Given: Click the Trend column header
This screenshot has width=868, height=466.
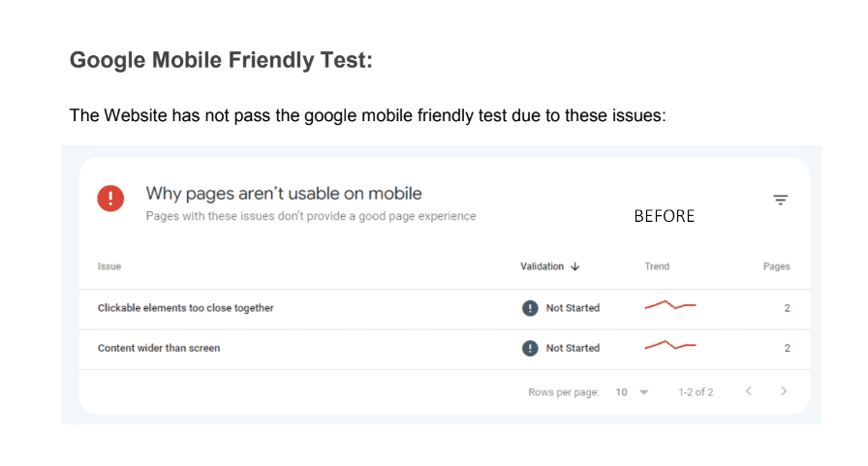Looking at the screenshot, I should (657, 266).
